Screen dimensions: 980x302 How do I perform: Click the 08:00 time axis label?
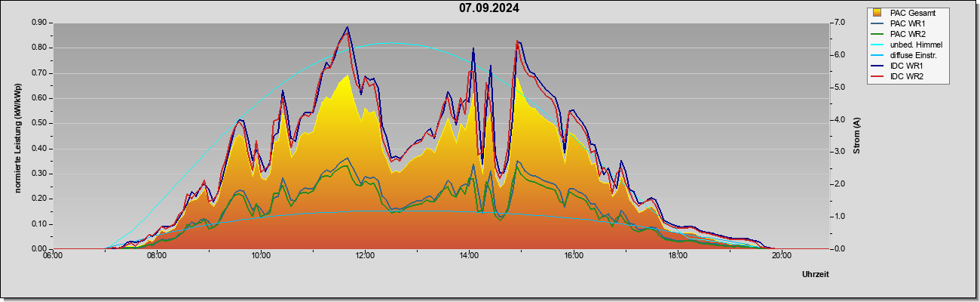tap(157, 255)
